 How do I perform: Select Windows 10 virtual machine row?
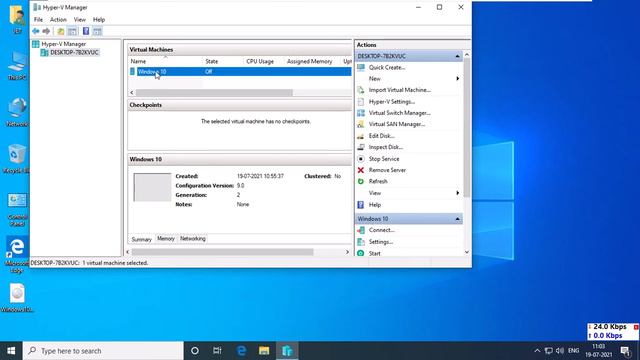click(x=240, y=72)
